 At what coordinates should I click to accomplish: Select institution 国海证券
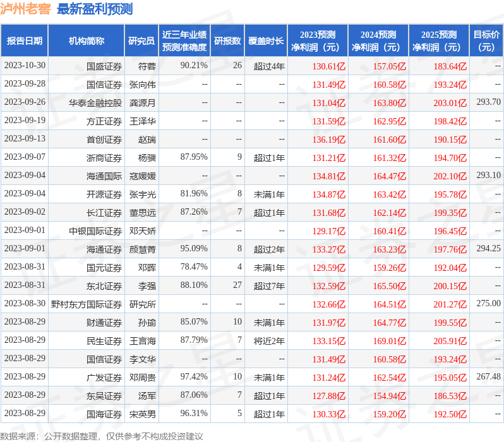point(104,415)
